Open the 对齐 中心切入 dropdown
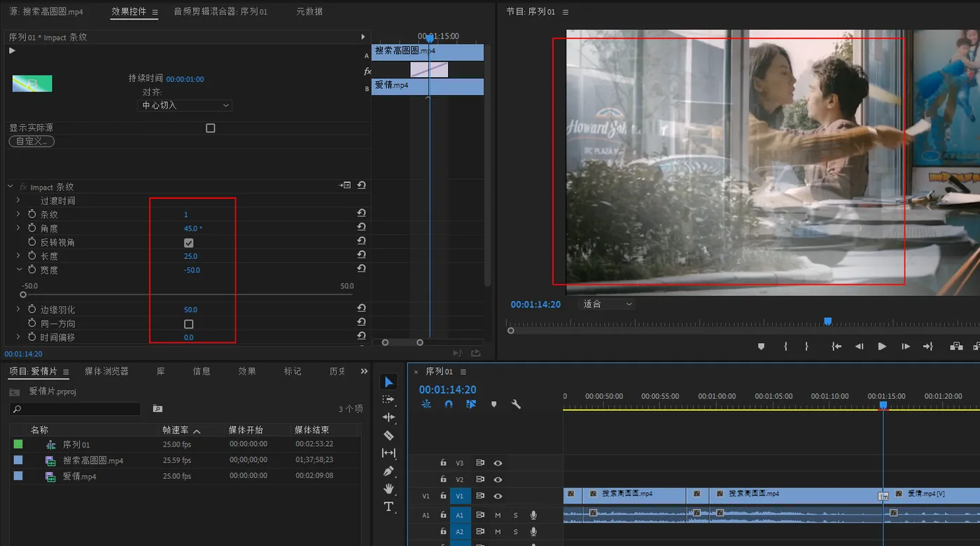980x546 pixels. pyautogui.click(x=185, y=105)
